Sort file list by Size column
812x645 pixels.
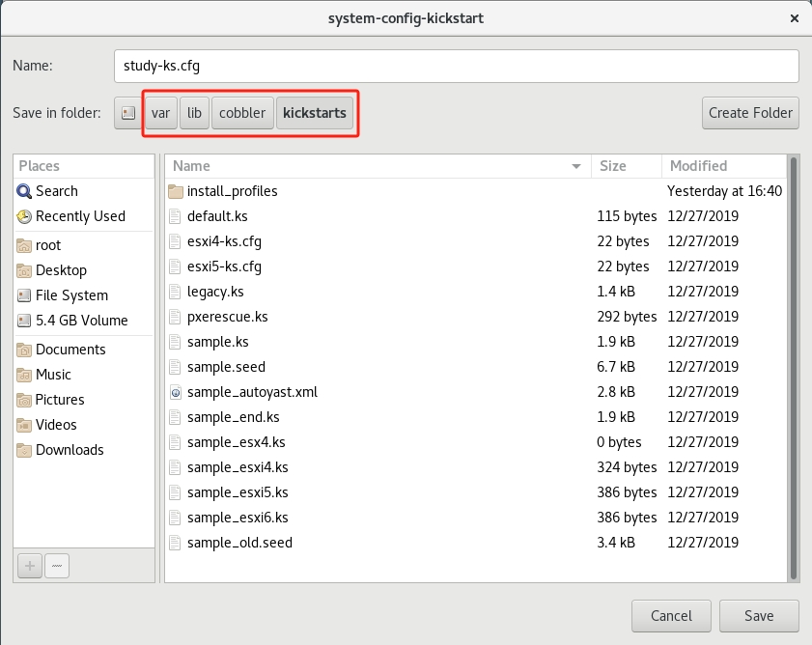click(x=625, y=166)
